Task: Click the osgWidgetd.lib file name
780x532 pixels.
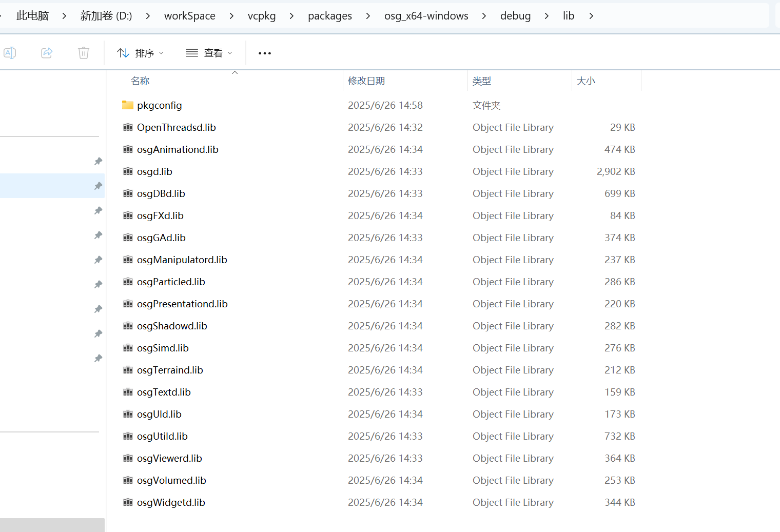Action: point(171,502)
